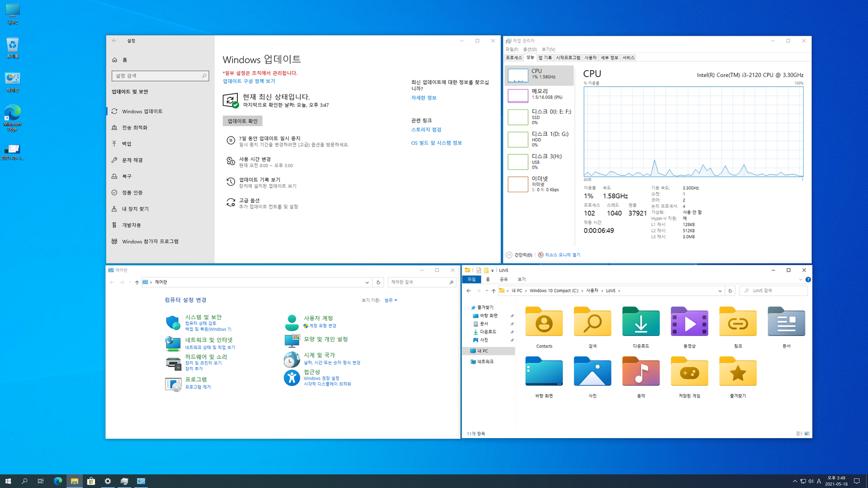Switch to details view in status bar
The height and width of the screenshot is (488, 868).
click(x=799, y=434)
